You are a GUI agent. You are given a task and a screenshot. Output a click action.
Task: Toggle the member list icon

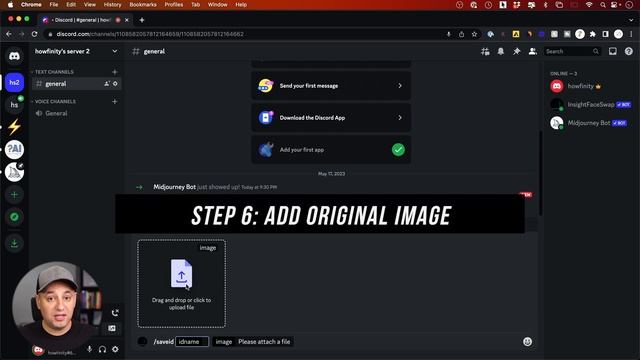pos(533,51)
